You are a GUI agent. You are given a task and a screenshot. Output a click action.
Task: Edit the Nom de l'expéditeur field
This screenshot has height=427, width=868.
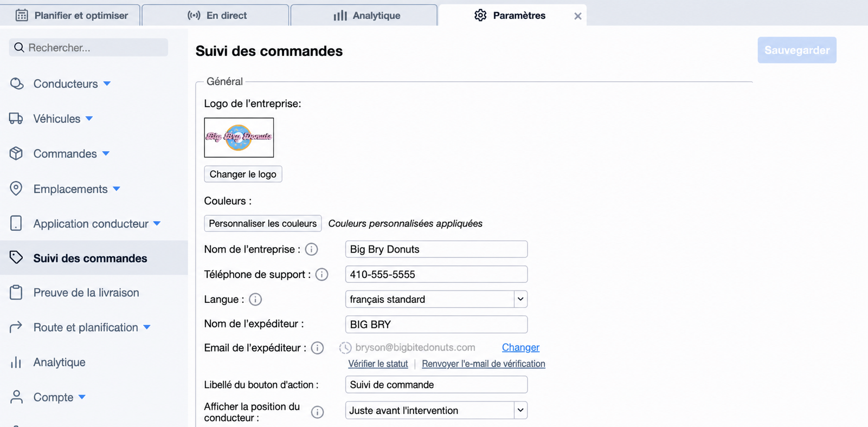[436, 324]
